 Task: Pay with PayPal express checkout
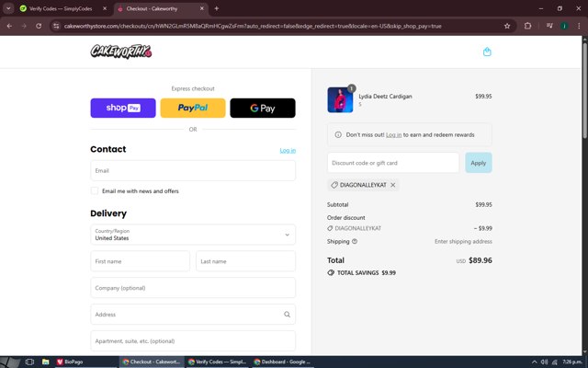click(x=193, y=109)
